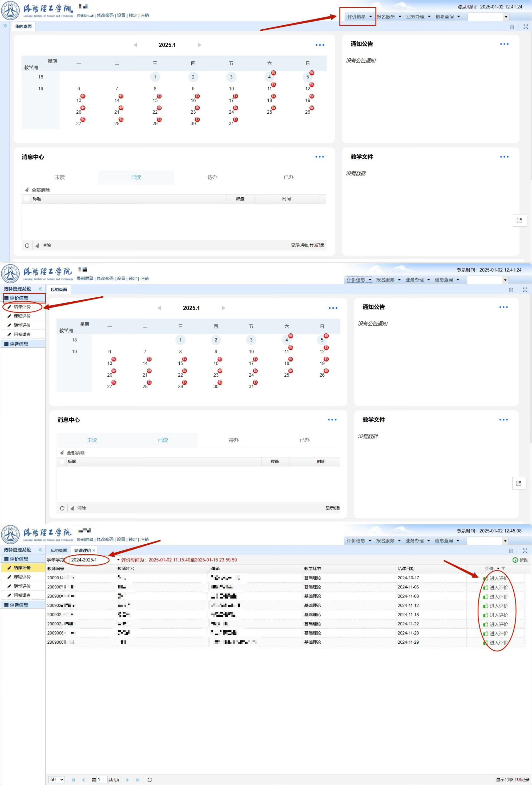Open the page size 50 dropdown
This screenshot has width=532, height=785.
(x=57, y=780)
